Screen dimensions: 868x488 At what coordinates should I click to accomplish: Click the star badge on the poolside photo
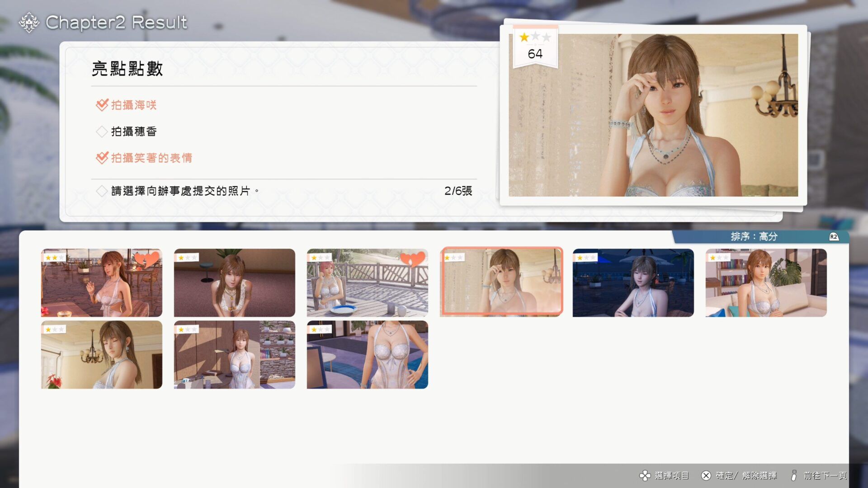point(321,330)
